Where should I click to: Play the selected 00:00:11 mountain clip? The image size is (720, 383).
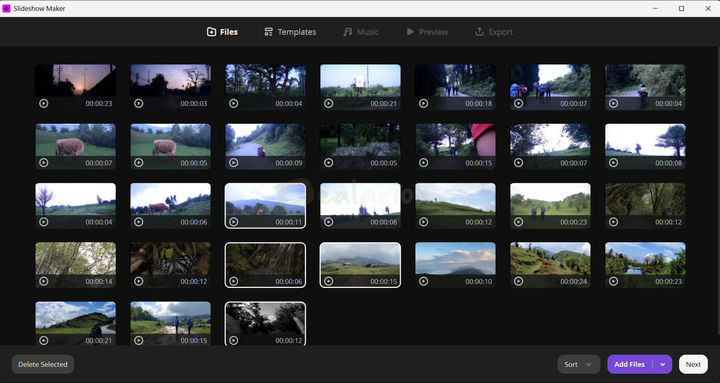tap(234, 222)
